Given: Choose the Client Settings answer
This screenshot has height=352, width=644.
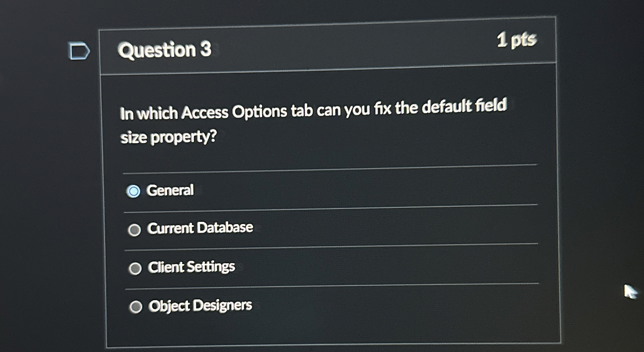Looking at the screenshot, I should [135, 268].
